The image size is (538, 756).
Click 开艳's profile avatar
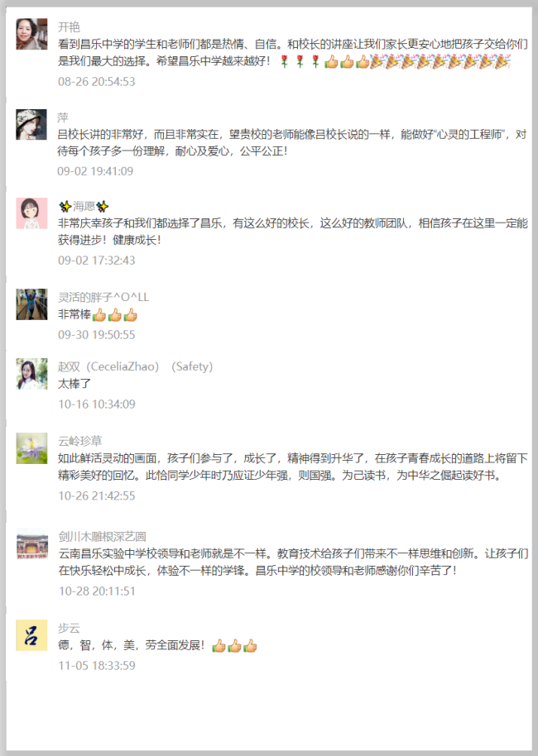pos(31,34)
